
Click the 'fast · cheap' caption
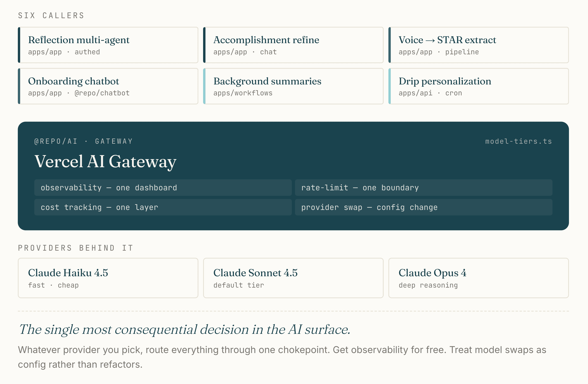pyautogui.click(x=53, y=285)
